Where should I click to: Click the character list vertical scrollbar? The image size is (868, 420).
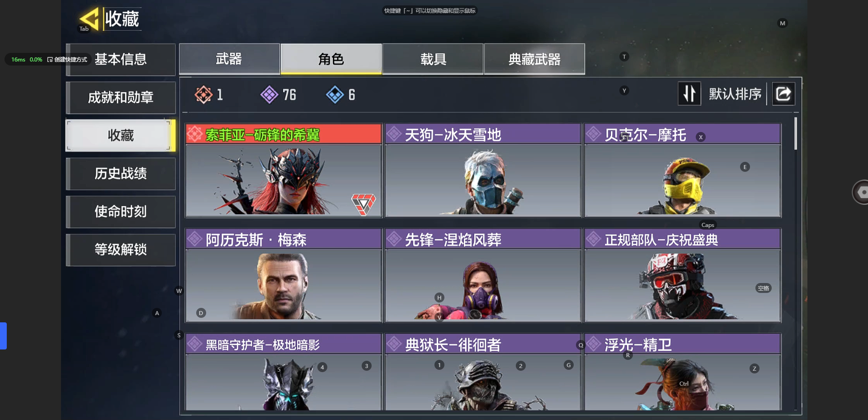tap(795, 134)
